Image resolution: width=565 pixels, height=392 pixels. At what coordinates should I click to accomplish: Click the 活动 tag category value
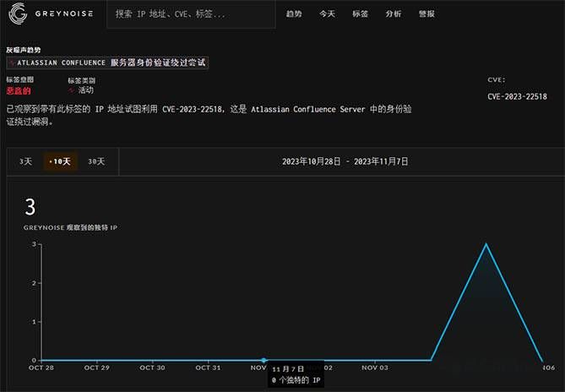(86, 90)
